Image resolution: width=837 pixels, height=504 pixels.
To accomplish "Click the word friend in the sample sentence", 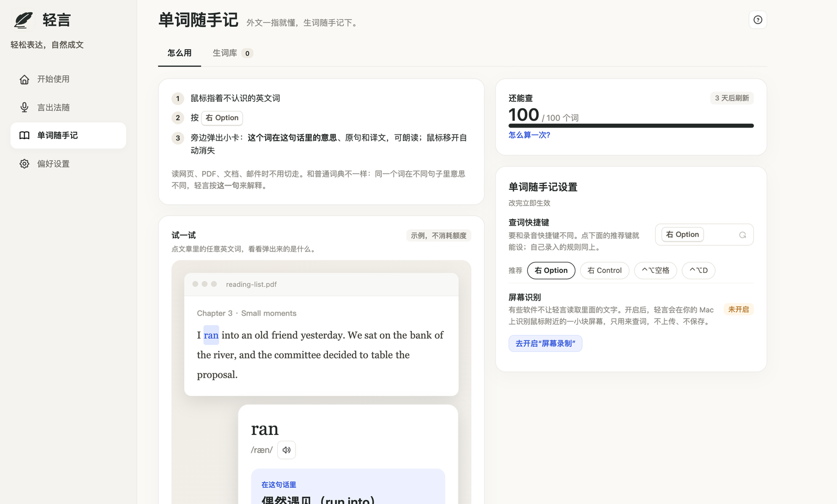I will (x=284, y=335).
